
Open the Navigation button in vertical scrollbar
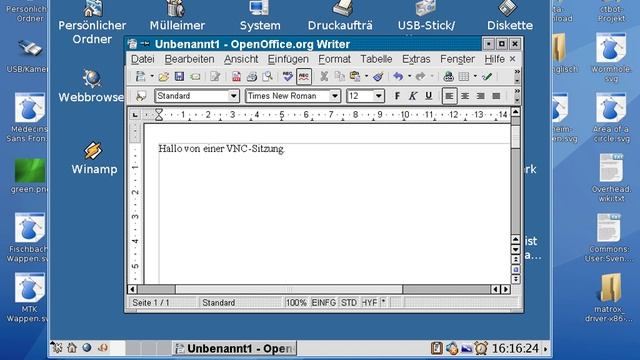(516, 269)
